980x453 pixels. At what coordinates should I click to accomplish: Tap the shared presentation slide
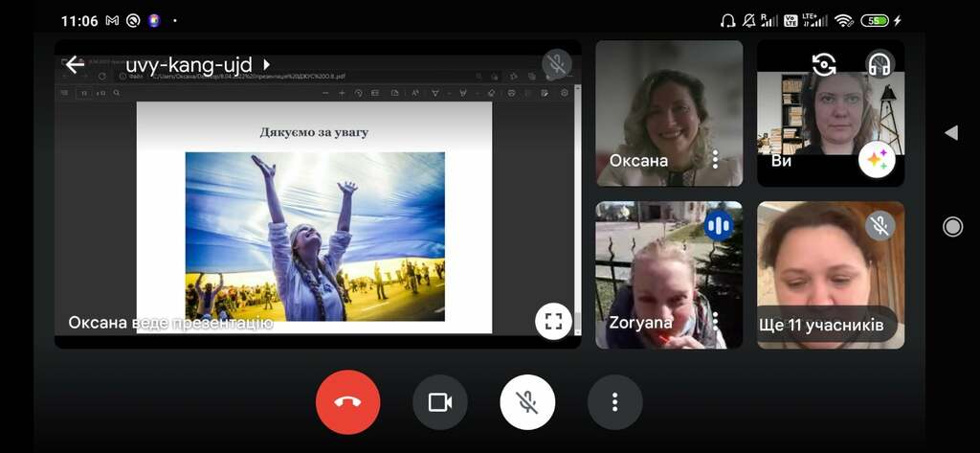(314, 217)
